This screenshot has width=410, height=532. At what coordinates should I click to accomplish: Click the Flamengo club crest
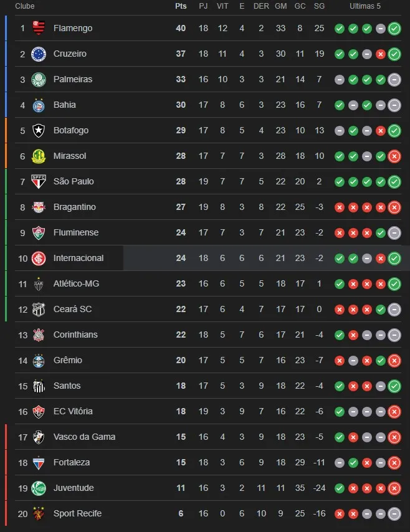[39, 28]
